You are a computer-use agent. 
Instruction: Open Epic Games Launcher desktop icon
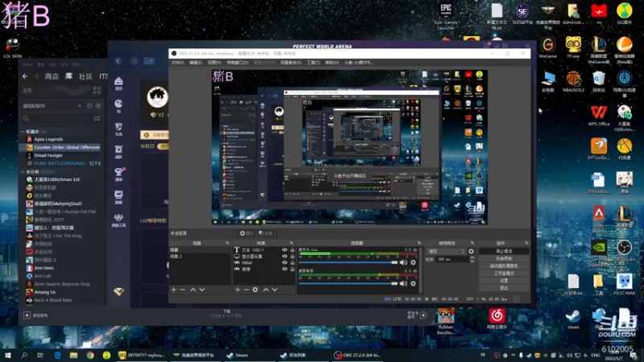446,16
